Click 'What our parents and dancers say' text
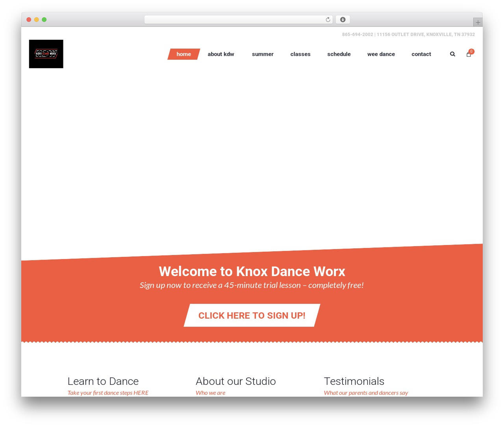This screenshot has width=504, height=427. [x=366, y=393]
